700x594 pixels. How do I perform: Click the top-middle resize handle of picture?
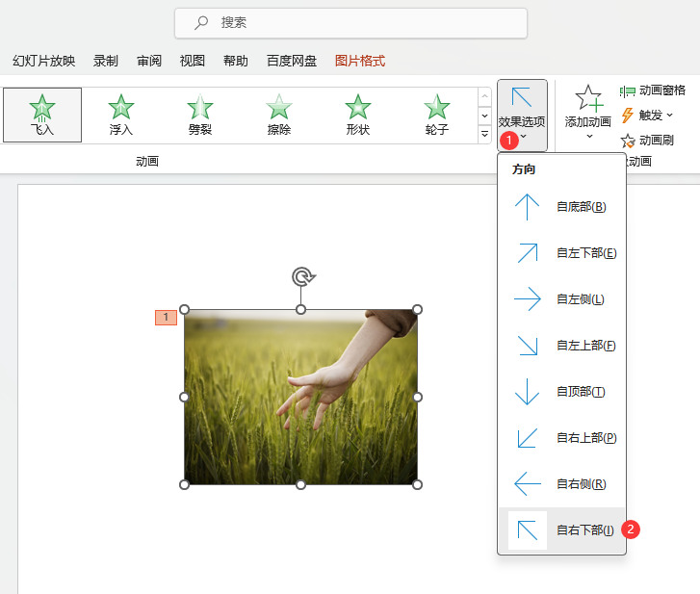(x=300, y=310)
